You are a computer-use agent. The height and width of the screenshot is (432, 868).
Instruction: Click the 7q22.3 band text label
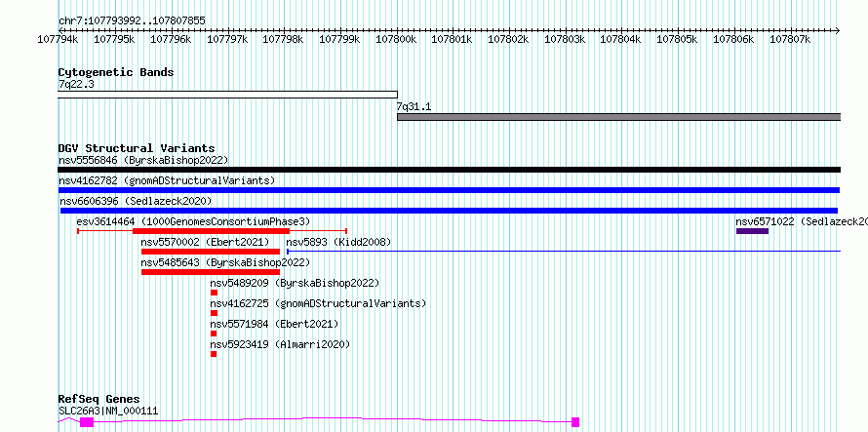(76, 84)
